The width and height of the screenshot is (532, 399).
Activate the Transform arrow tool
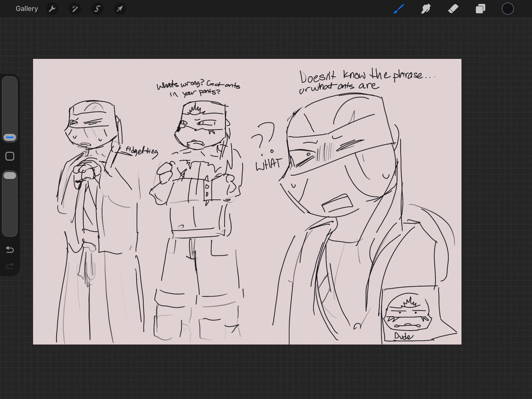[119, 9]
